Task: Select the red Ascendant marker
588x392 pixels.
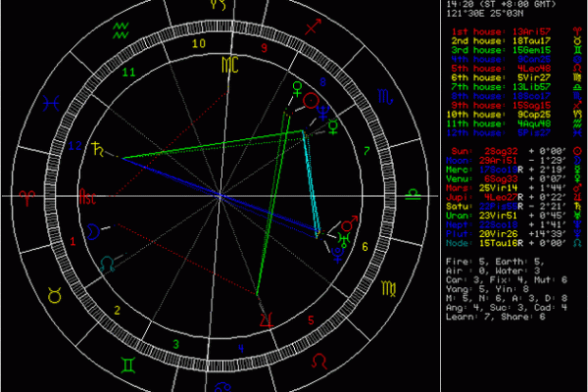Action: click(87, 197)
